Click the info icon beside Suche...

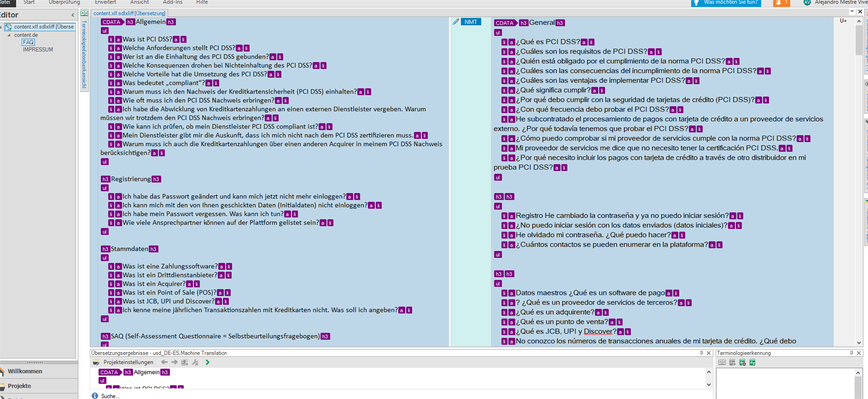coord(95,396)
